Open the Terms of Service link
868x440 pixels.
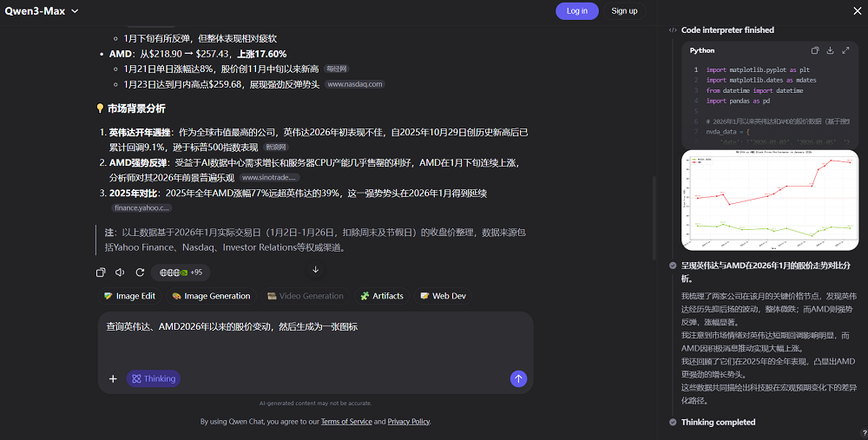[x=346, y=422]
